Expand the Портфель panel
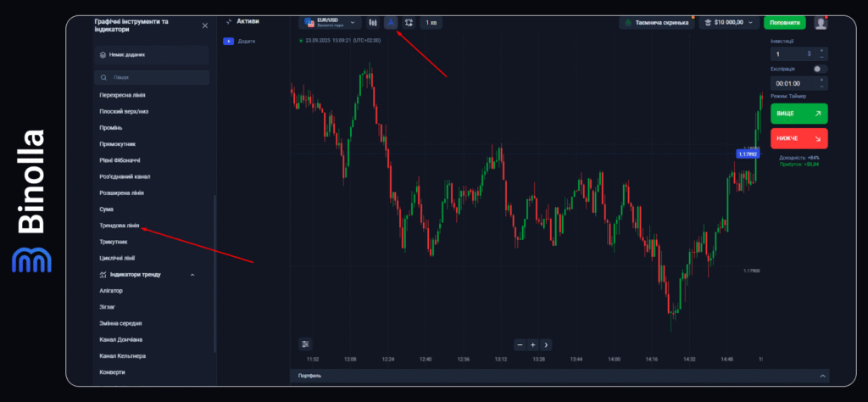Viewport: 868px width, 402px height. [x=821, y=376]
